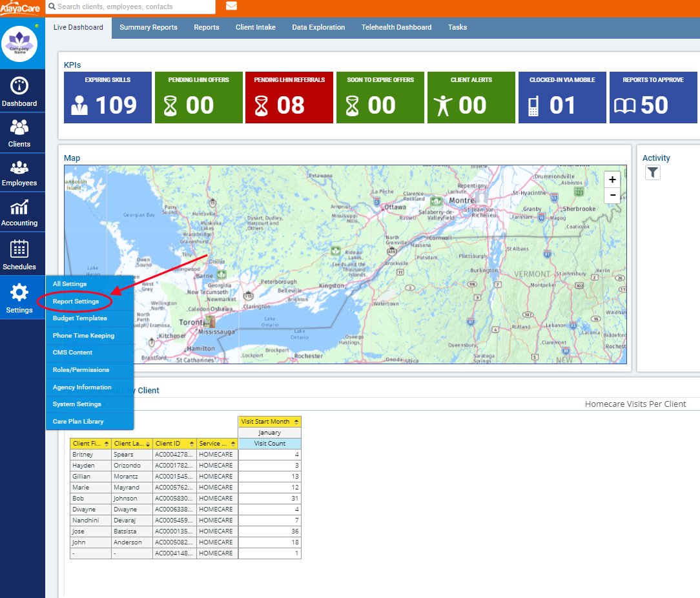Click the Activity filter funnel icon

pyautogui.click(x=653, y=172)
